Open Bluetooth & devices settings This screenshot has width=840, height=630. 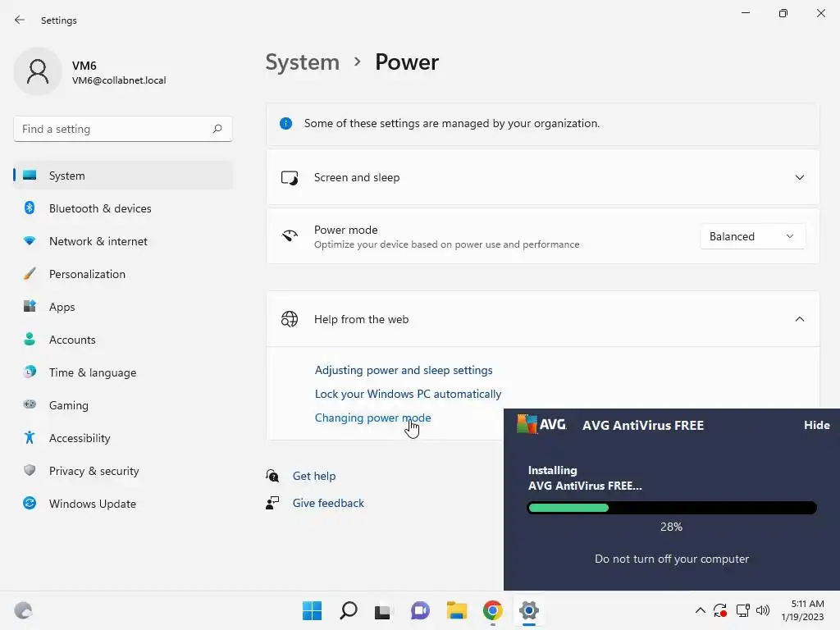(123, 208)
